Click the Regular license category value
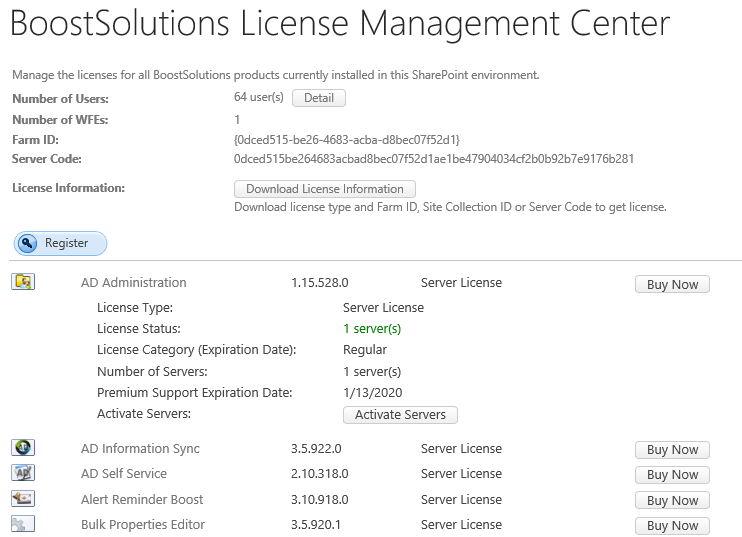This screenshot has width=742, height=537. 364,350
